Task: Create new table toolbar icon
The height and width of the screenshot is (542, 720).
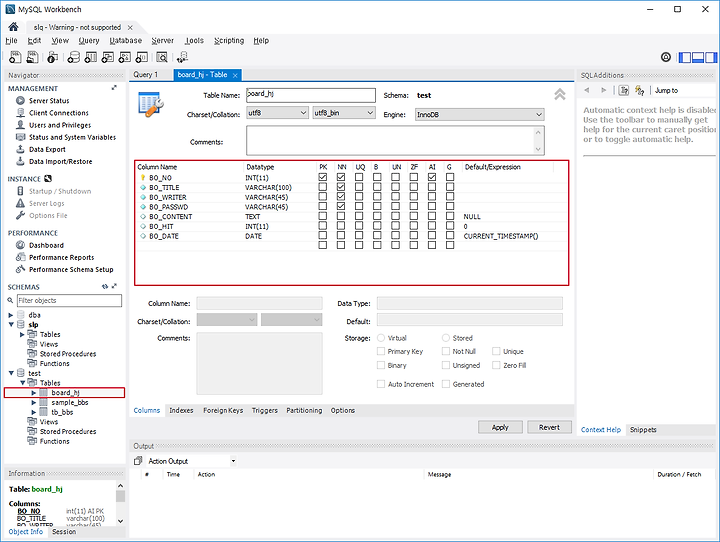Action: (90, 57)
